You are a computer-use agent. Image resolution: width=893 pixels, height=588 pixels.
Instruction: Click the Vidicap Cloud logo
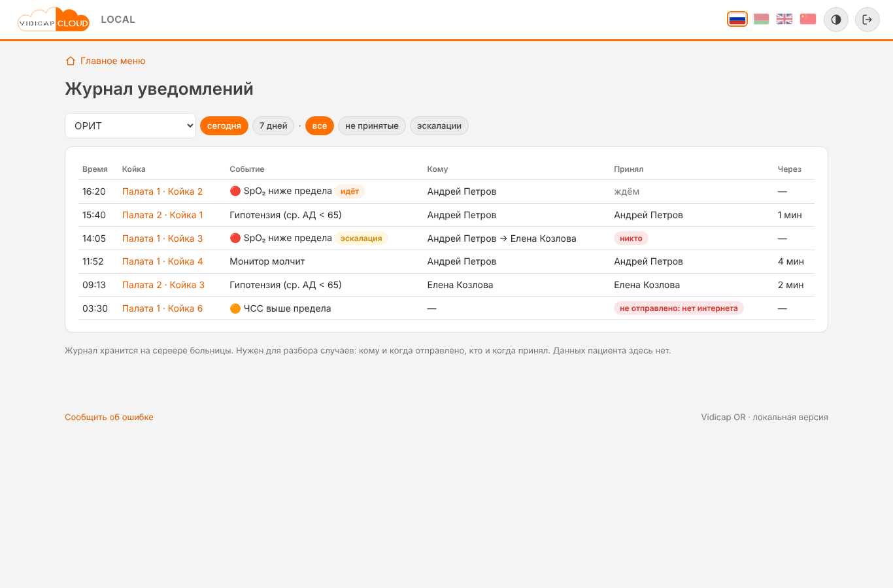[53, 20]
